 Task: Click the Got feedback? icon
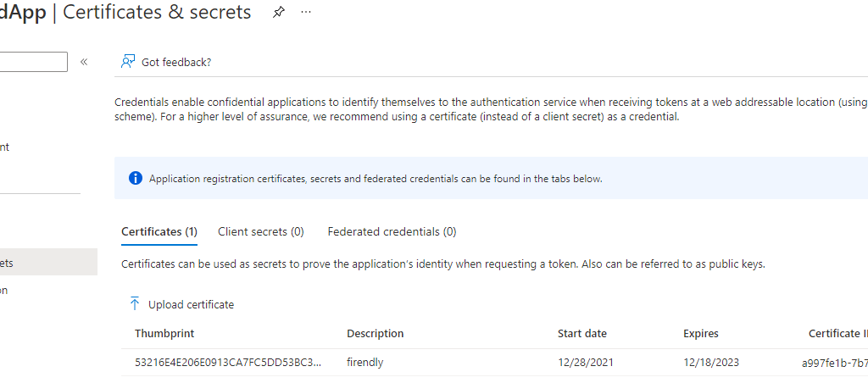coord(128,62)
